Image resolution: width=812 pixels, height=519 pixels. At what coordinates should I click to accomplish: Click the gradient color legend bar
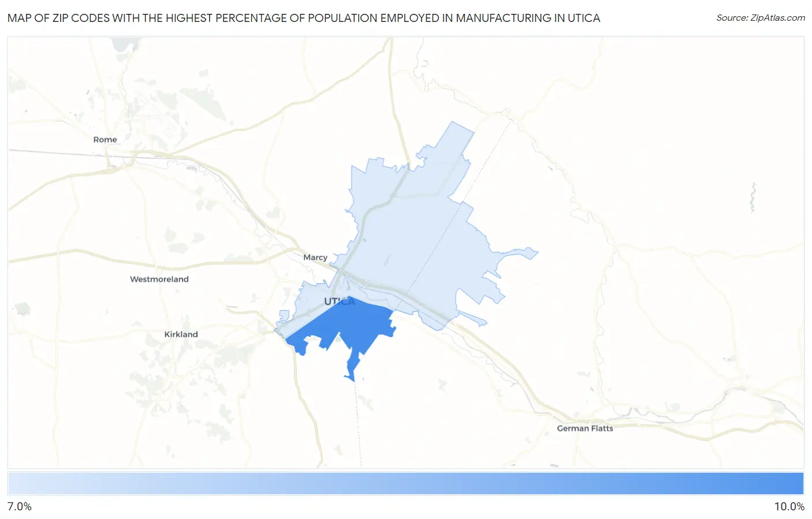(x=405, y=484)
